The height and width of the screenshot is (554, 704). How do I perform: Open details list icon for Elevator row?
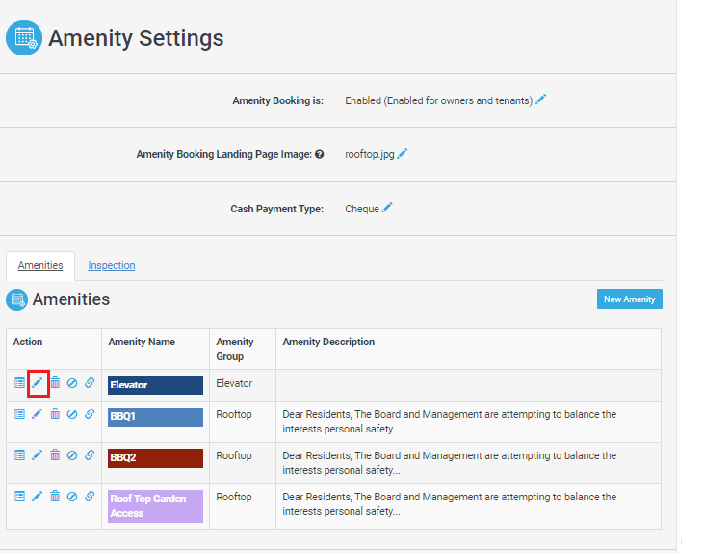19,383
